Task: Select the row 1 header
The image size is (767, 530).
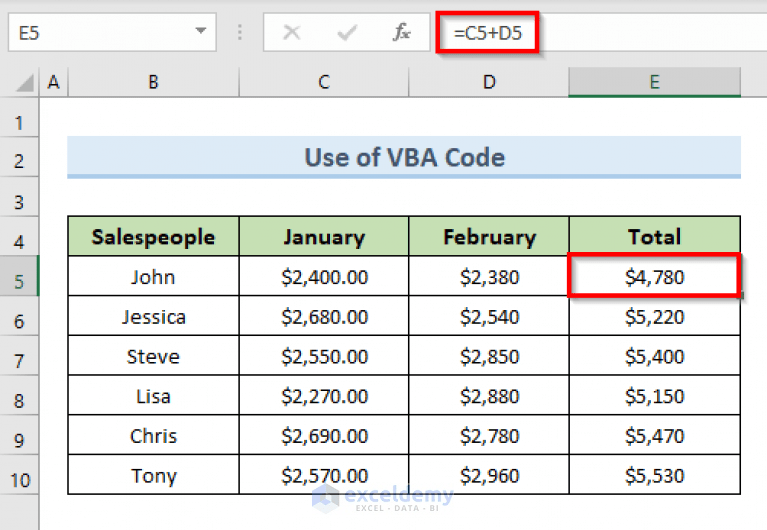Action: (x=19, y=117)
